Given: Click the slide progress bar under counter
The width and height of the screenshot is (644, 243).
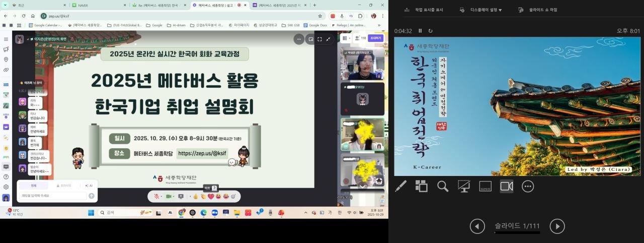Looking at the screenshot, I should click(x=517, y=233).
